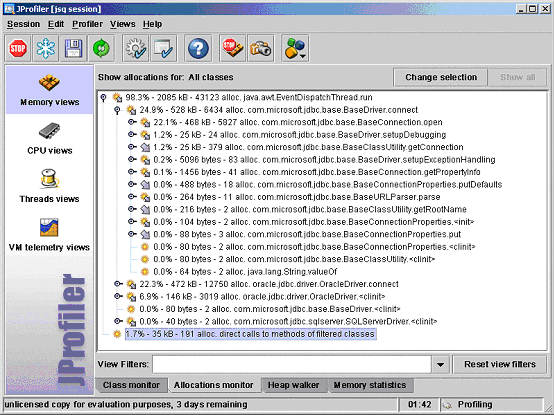Image resolution: width=554 pixels, height=415 pixels.
Task: Expand the BaseClassUtility.getConnection tree node
Action: tap(132, 147)
